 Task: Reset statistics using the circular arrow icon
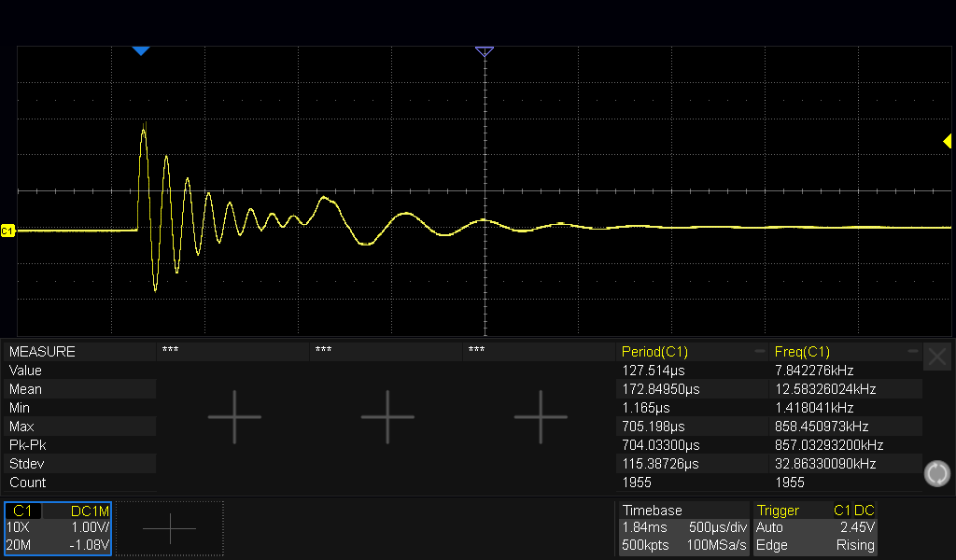936,474
